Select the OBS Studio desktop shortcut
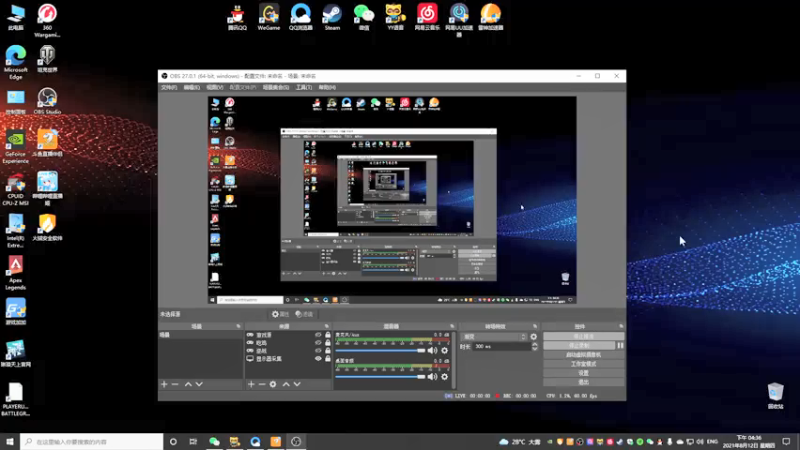 click(x=47, y=101)
